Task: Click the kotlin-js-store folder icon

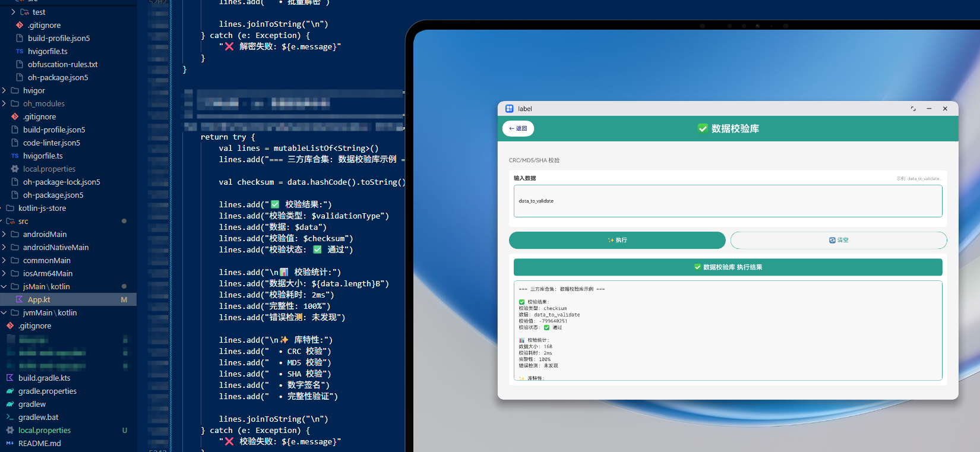Action: tap(10, 208)
